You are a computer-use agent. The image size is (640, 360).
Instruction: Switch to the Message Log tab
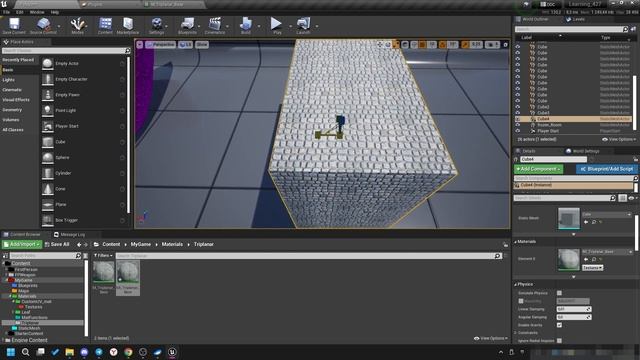pyautogui.click(x=69, y=235)
